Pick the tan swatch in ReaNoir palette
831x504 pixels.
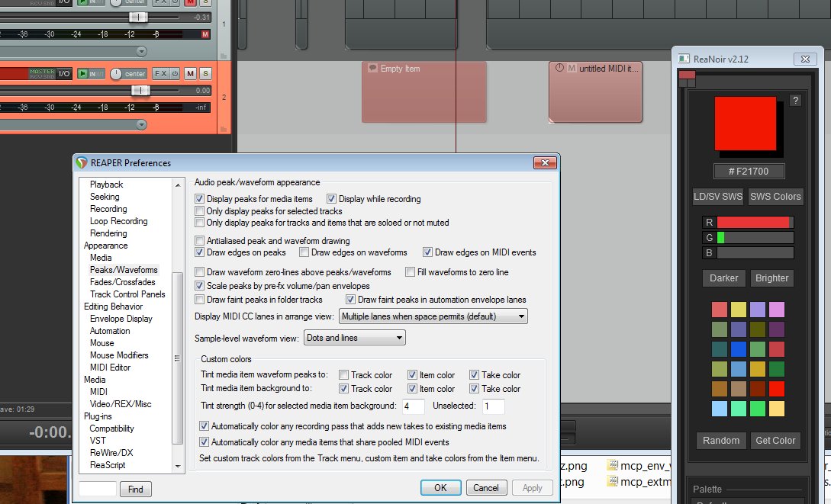tap(738, 389)
